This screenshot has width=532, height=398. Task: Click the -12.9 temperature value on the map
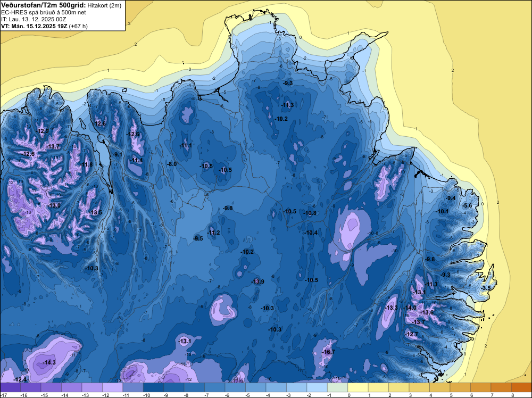click(43, 131)
